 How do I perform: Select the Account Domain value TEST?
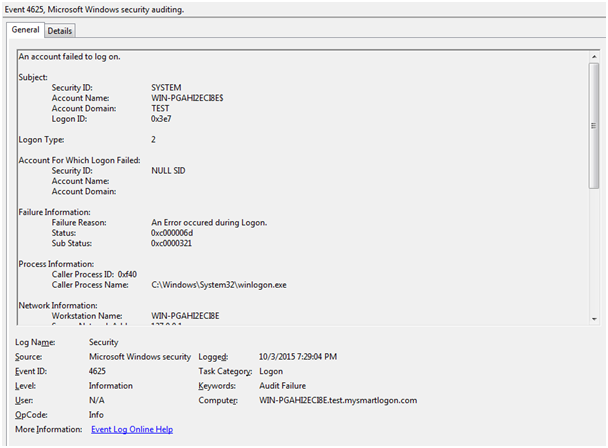pyautogui.click(x=160, y=108)
